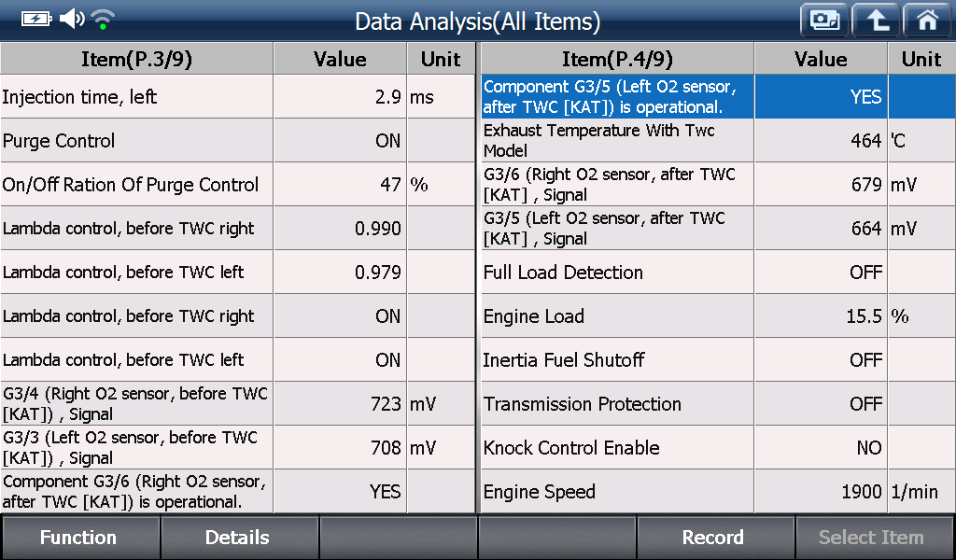The image size is (956, 560).
Task: Select the Full Load Detection row
Action: tap(718, 272)
